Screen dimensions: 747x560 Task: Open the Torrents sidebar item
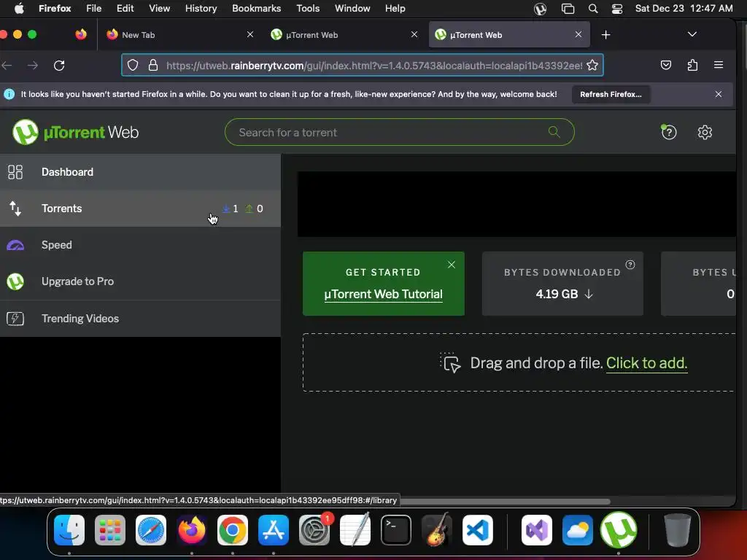pos(140,209)
